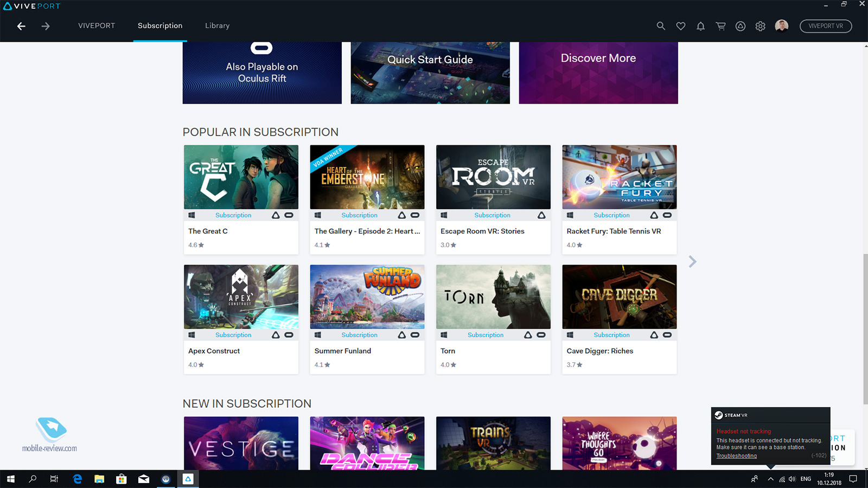Viewport: 868px width, 488px height.
Task: Show hidden system tray icons
Action: [x=770, y=479]
